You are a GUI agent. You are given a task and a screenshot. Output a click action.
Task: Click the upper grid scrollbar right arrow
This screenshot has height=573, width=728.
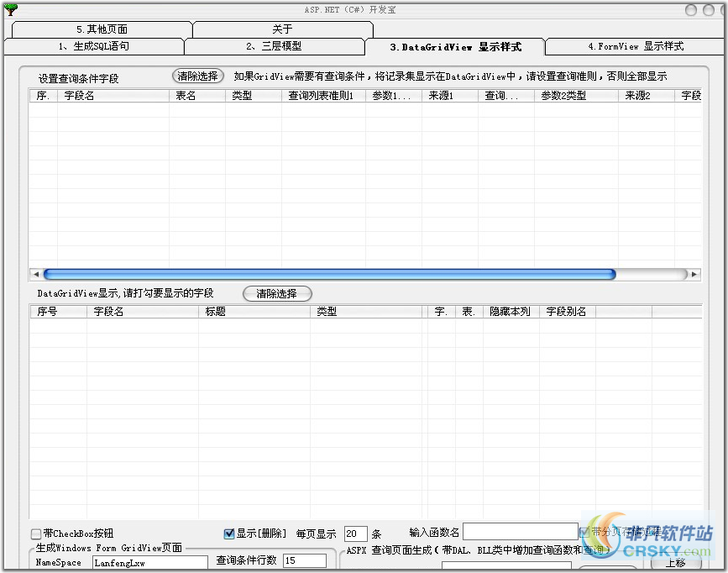click(694, 274)
